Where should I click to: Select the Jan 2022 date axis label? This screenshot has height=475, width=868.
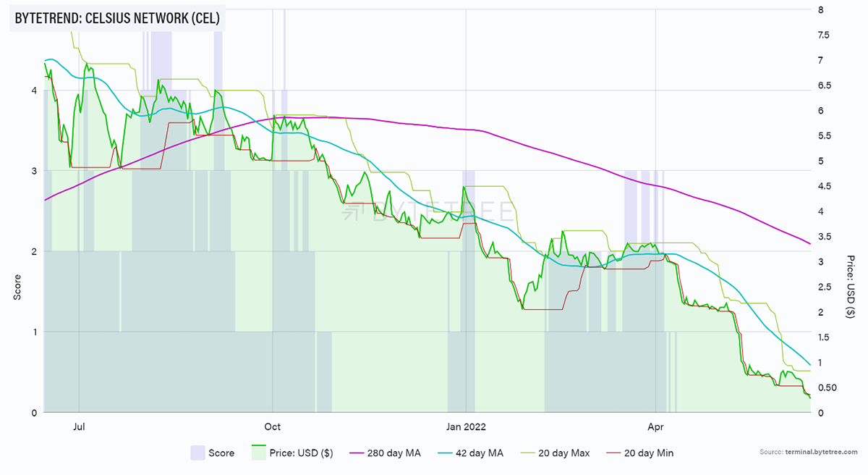466,426
